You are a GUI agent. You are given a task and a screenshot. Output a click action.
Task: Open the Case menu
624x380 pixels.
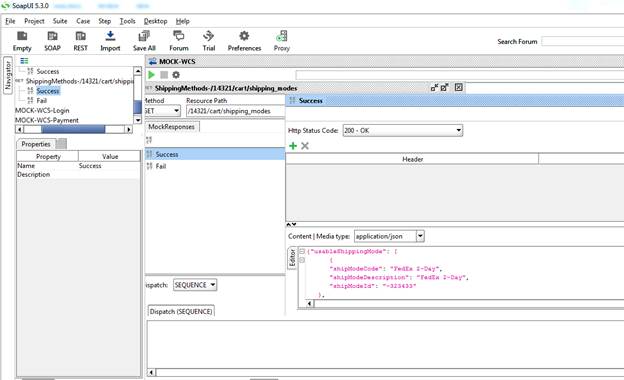tap(83, 21)
